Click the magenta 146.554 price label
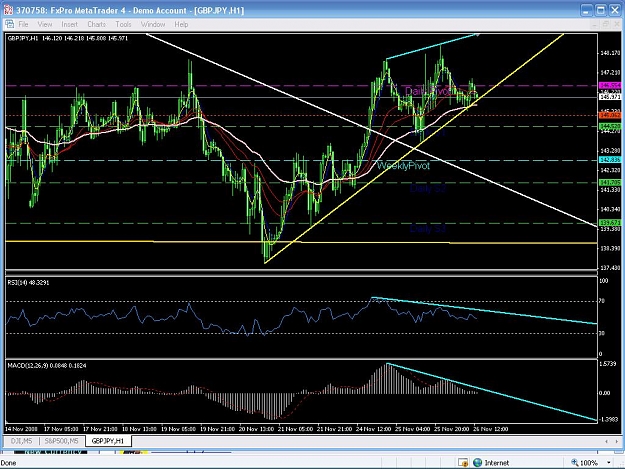The image size is (625, 469). click(610, 85)
